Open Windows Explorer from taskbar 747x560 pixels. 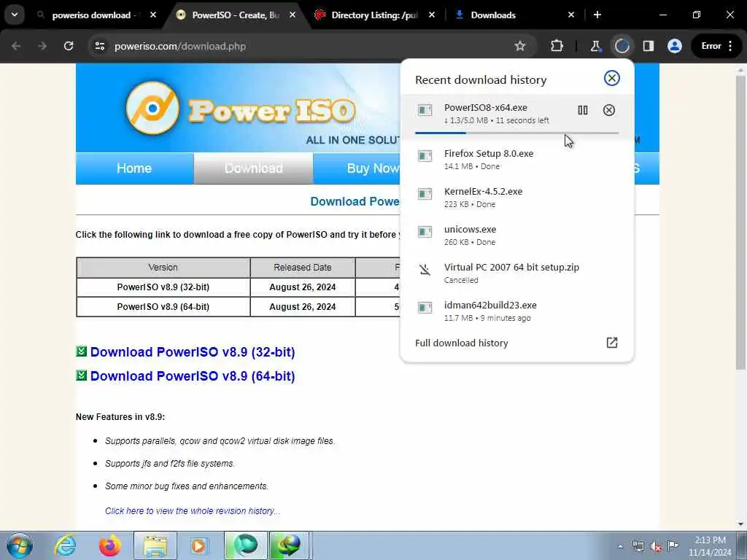point(155,545)
